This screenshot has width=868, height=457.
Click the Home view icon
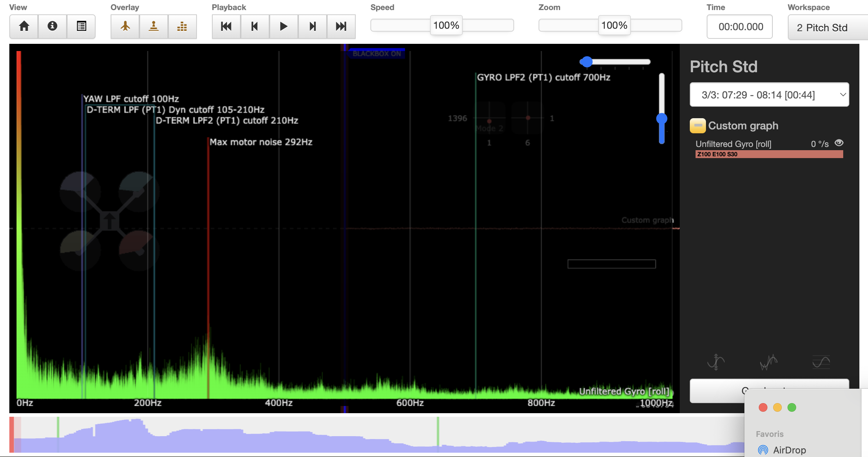[x=24, y=26]
